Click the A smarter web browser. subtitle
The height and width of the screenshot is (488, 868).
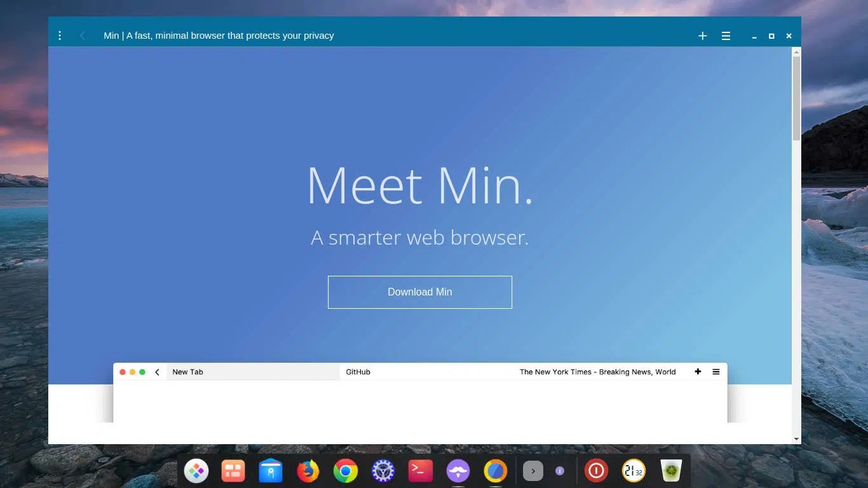tap(420, 238)
